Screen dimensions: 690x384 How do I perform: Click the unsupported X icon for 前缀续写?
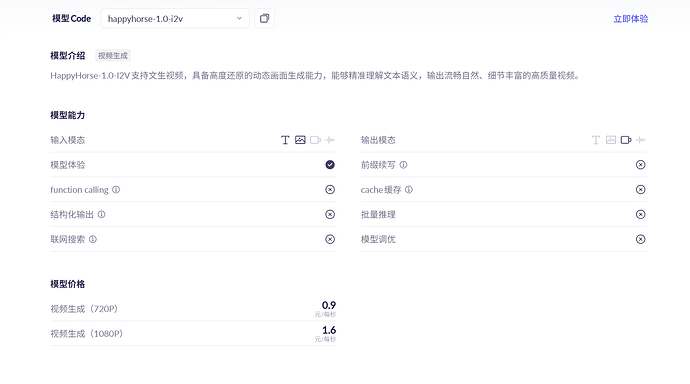point(641,165)
